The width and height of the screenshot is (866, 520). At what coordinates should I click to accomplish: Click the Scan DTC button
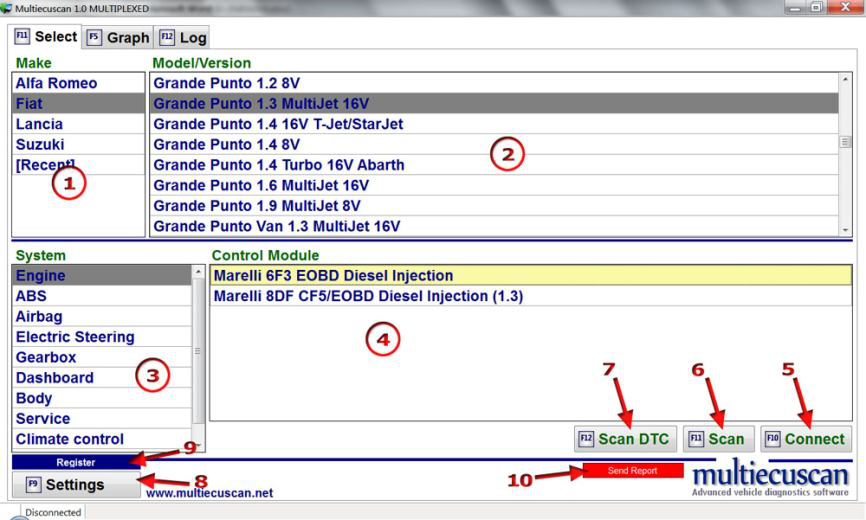tap(626, 439)
